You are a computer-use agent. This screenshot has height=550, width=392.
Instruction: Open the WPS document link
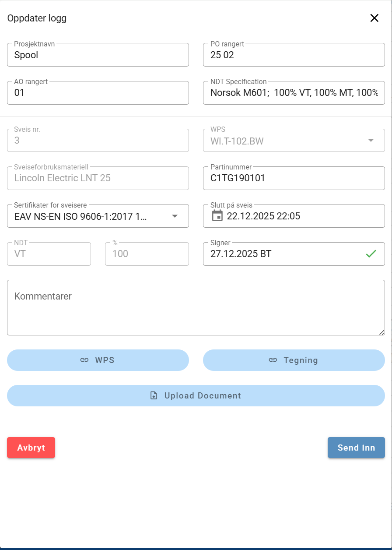point(98,360)
